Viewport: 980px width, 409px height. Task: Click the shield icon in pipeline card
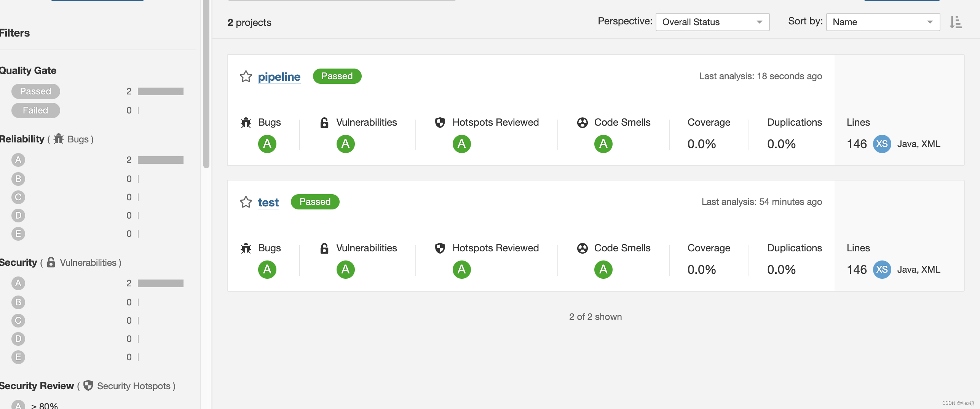point(440,123)
